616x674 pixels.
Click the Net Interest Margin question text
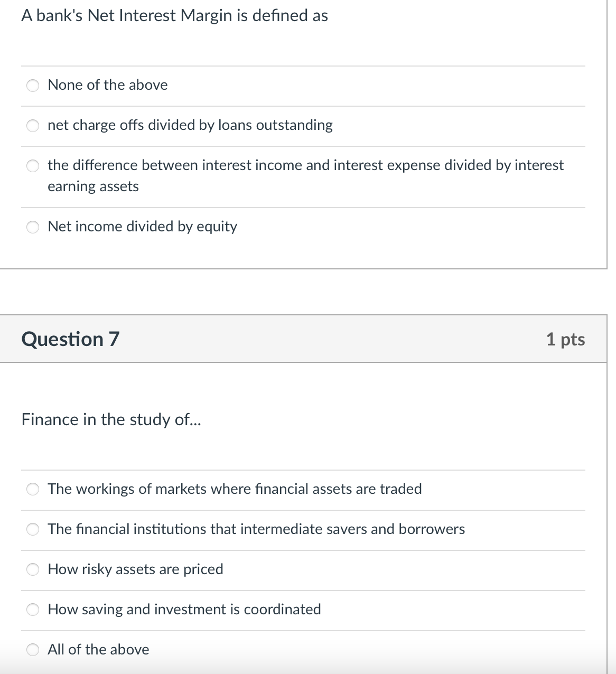174,16
